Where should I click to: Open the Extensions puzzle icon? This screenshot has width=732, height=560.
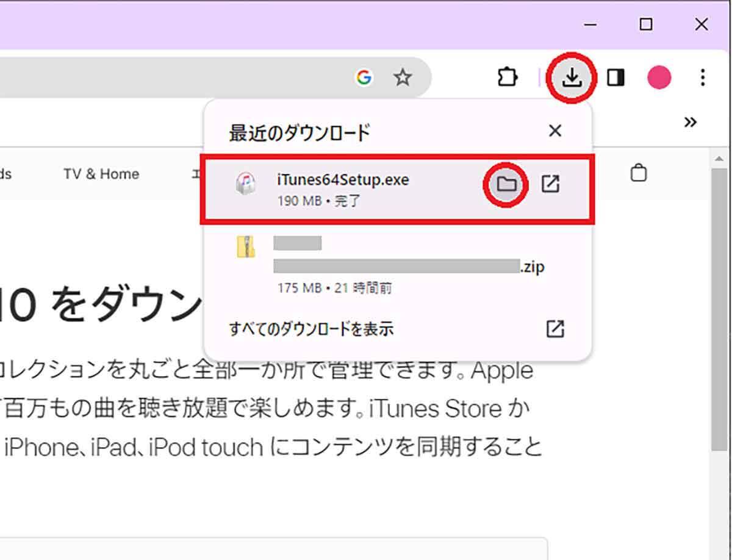pyautogui.click(x=508, y=77)
